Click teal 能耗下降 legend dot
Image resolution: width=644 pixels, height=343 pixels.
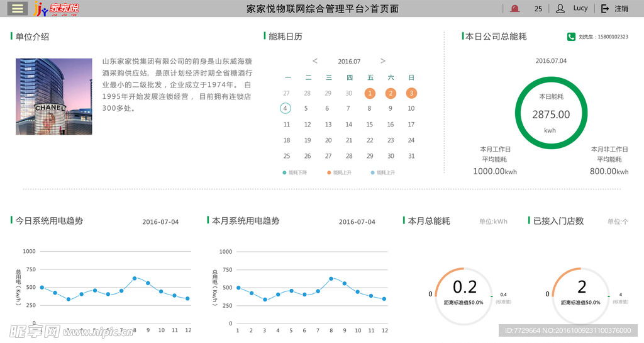click(284, 172)
